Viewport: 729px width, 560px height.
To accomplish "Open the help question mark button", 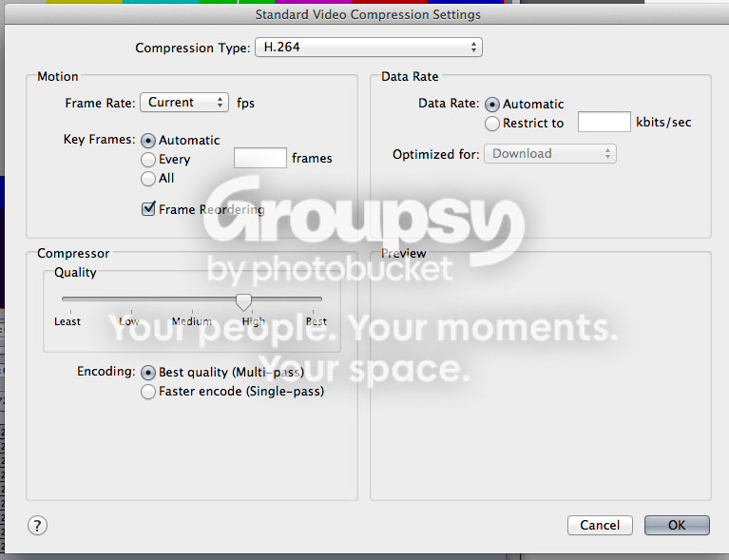I will pyautogui.click(x=37, y=526).
